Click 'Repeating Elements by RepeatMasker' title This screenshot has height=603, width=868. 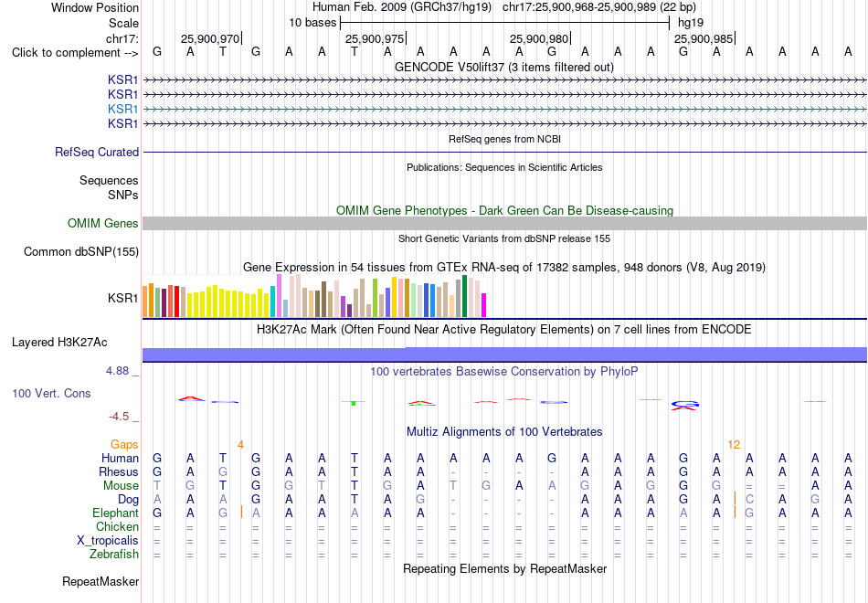[505, 568]
